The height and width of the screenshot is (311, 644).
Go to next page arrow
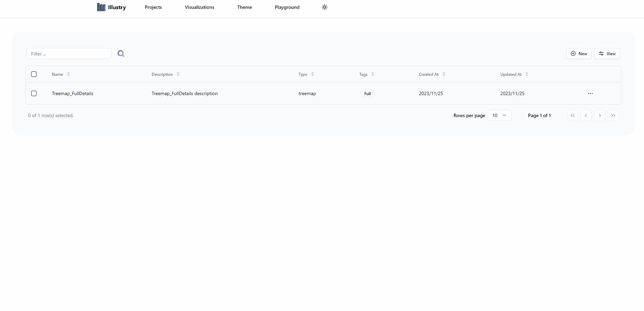pos(599,115)
